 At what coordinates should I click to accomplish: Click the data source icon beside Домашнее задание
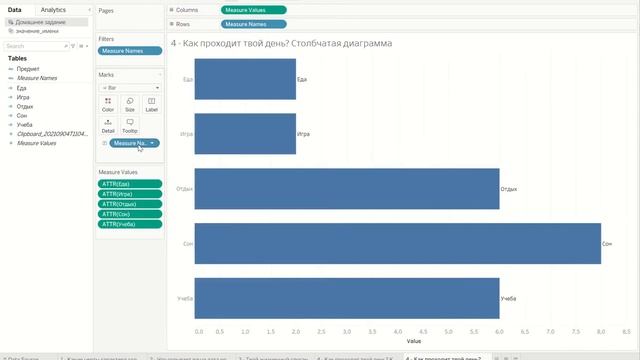(11, 22)
